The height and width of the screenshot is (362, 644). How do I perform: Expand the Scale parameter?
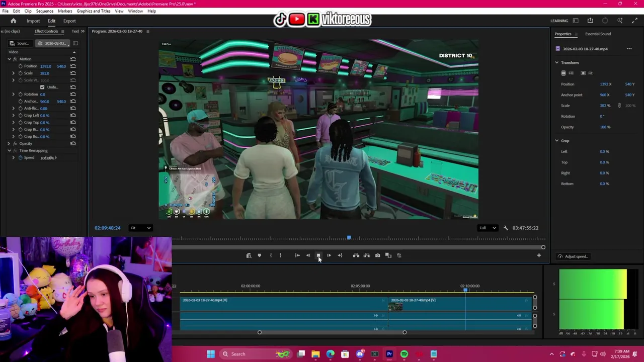[x=14, y=73]
